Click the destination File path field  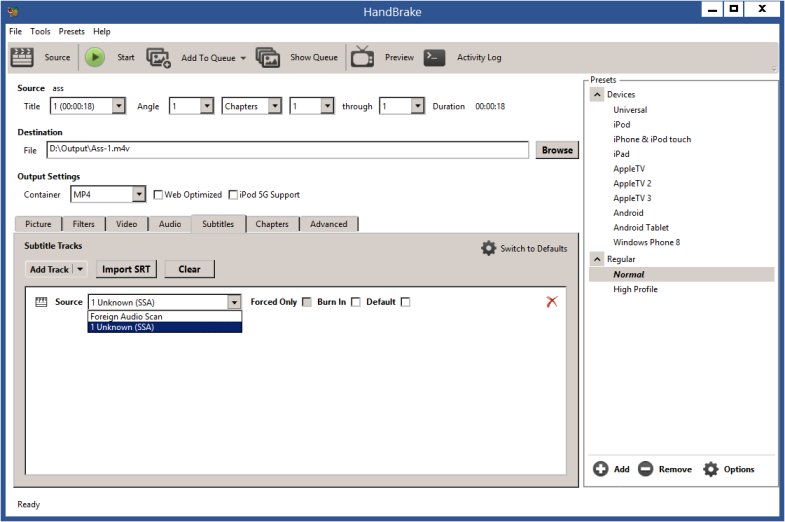(288, 150)
